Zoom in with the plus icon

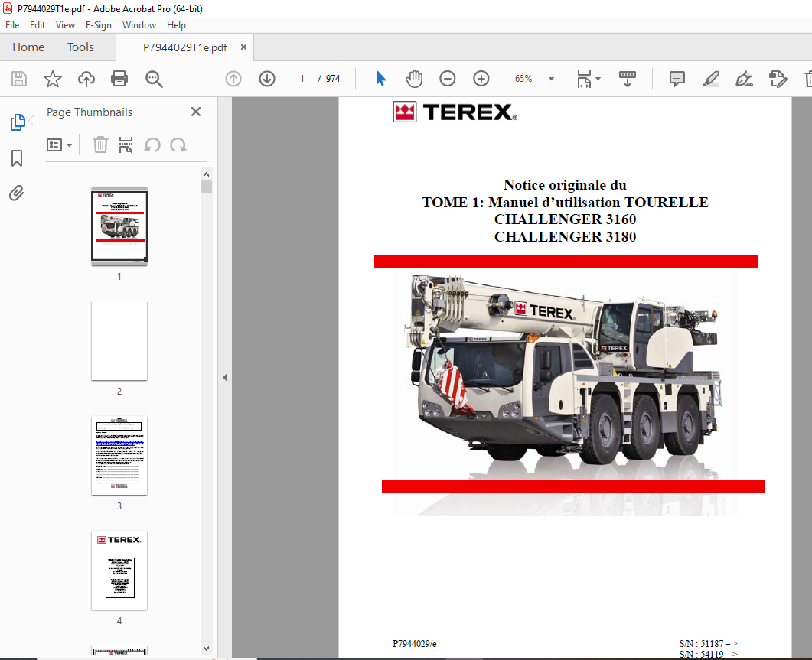(481, 79)
